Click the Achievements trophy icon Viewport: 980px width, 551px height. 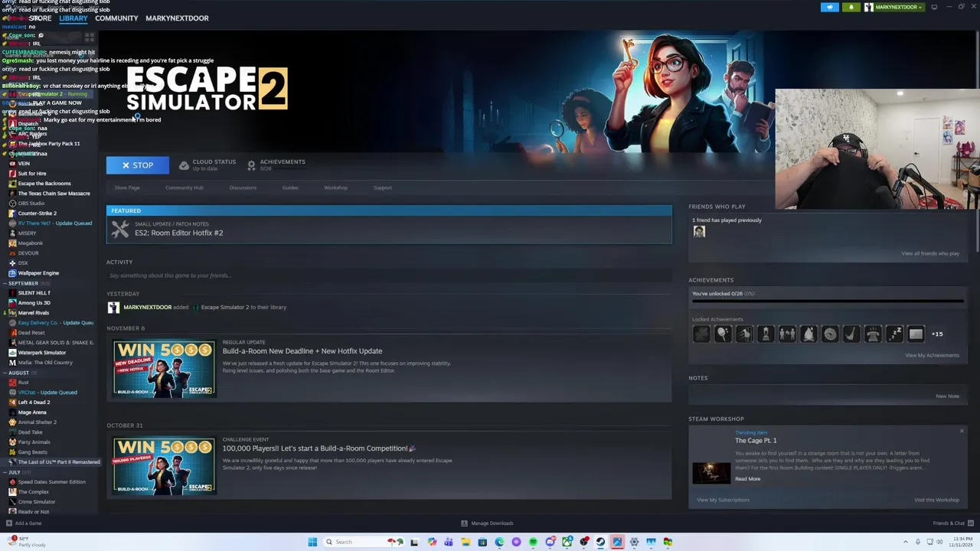251,165
